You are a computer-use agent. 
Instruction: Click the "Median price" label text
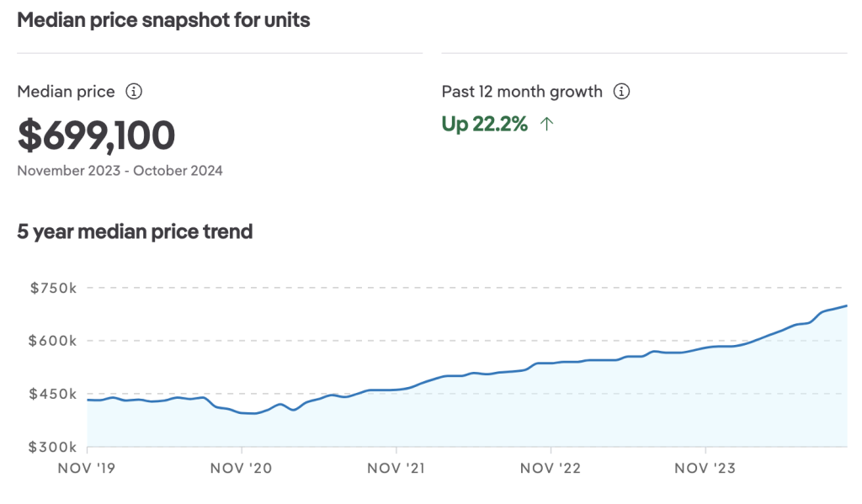coord(66,92)
